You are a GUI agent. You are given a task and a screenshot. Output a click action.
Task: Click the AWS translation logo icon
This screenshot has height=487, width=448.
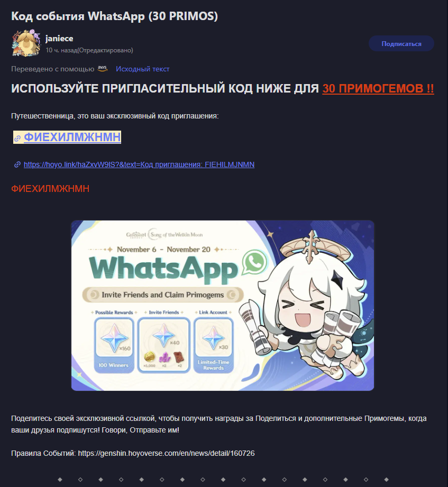point(102,68)
